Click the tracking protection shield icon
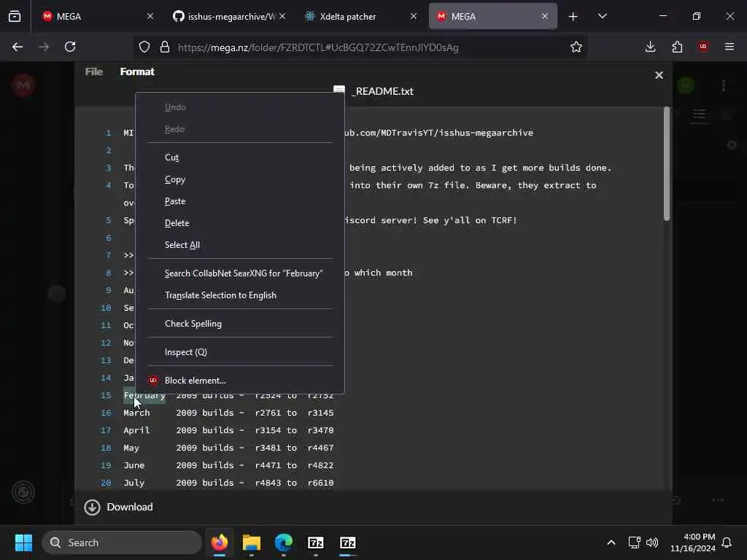Viewport: 747px width, 560px height. point(144,47)
